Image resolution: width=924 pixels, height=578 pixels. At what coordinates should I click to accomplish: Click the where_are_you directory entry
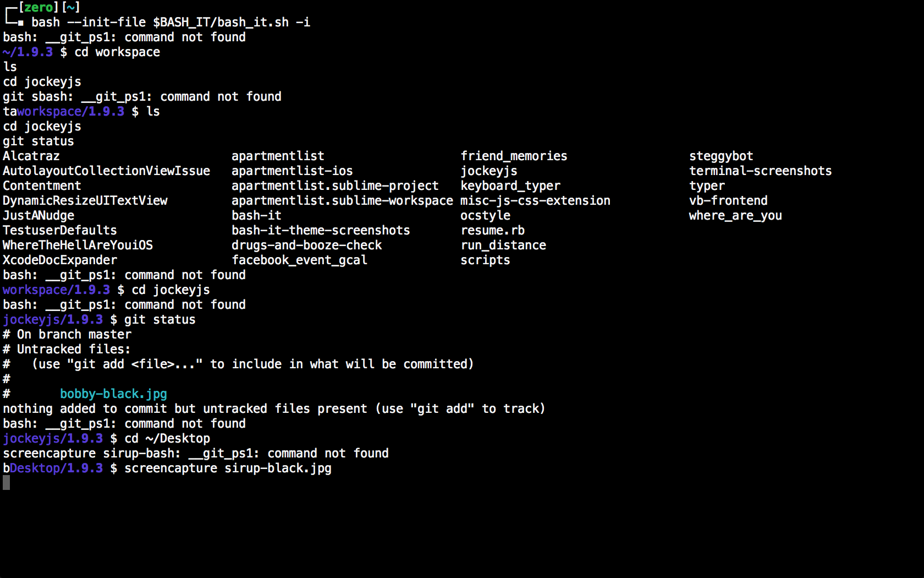735,216
